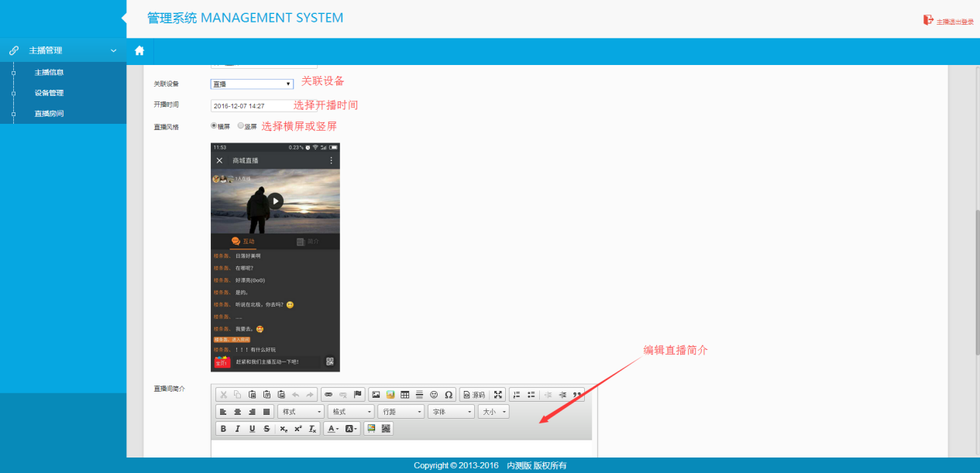The height and width of the screenshot is (473, 980).
Task: Click the redo arrow in the editor
Action: [310, 395]
